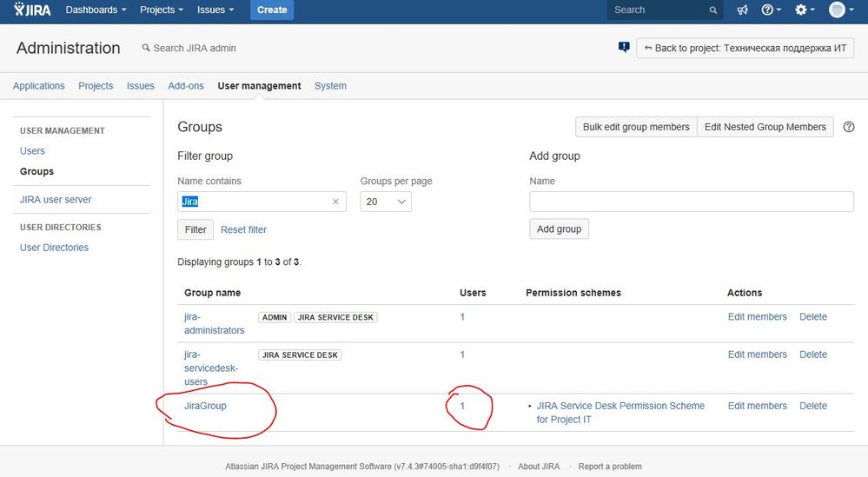Open Groups page help icon

click(849, 127)
